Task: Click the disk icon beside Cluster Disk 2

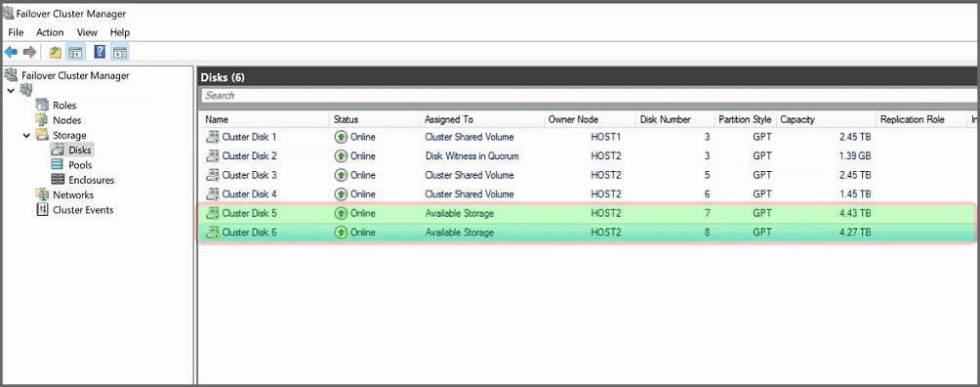Action: pyautogui.click(x=213, y=156)
